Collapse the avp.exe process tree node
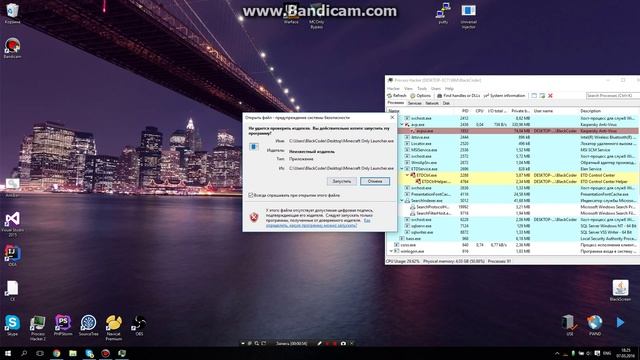Image resolution: width=640 pixels, height=360 pixels. pyautogui.click(x=402, y=124)
